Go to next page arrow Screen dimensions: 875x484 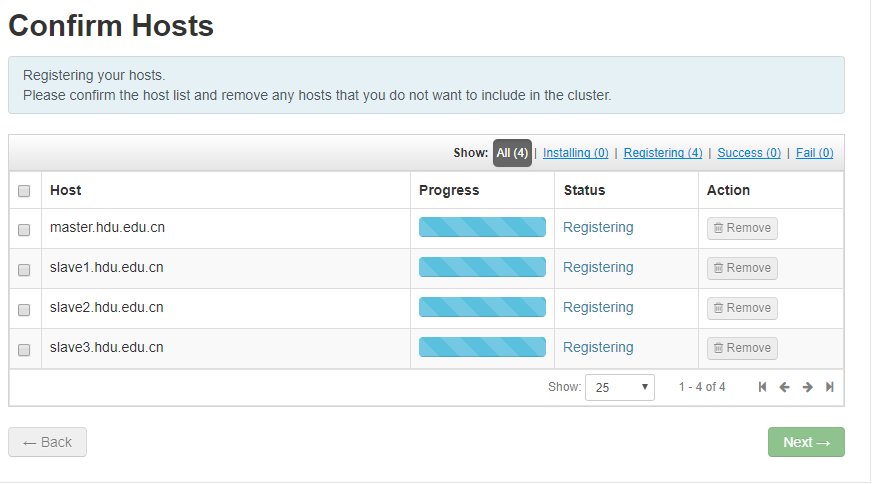807,387
